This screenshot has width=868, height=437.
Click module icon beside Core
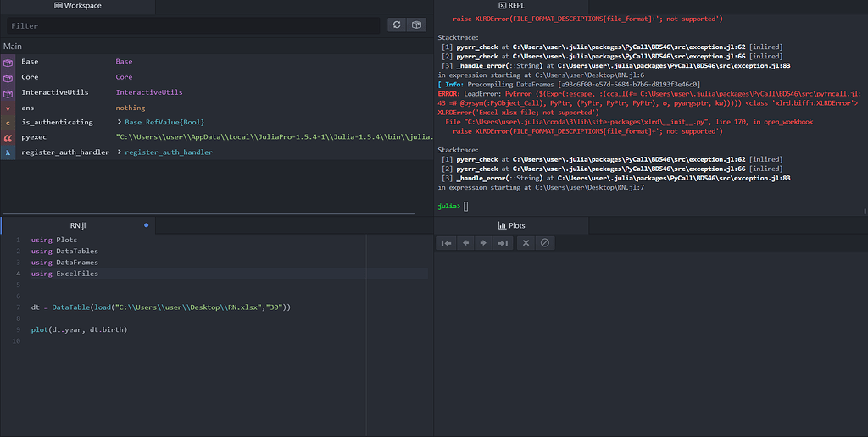pyautogui.click(x=8, y=78)
